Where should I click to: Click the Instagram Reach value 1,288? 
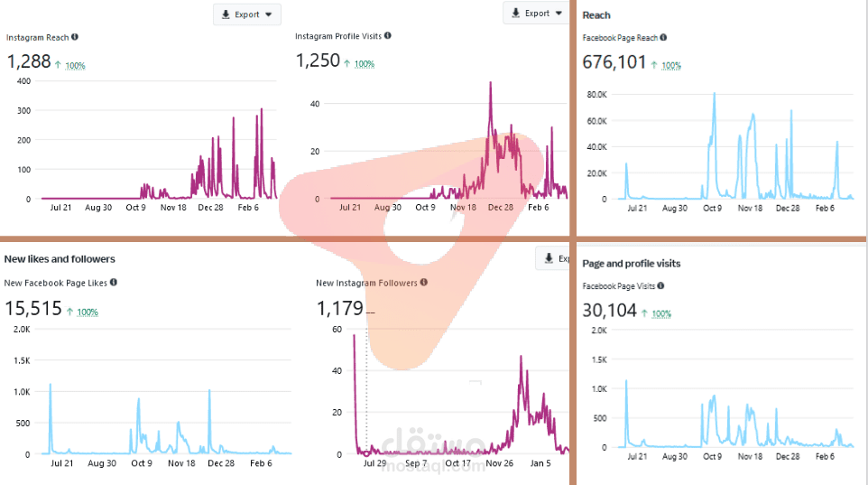(29, 61)
